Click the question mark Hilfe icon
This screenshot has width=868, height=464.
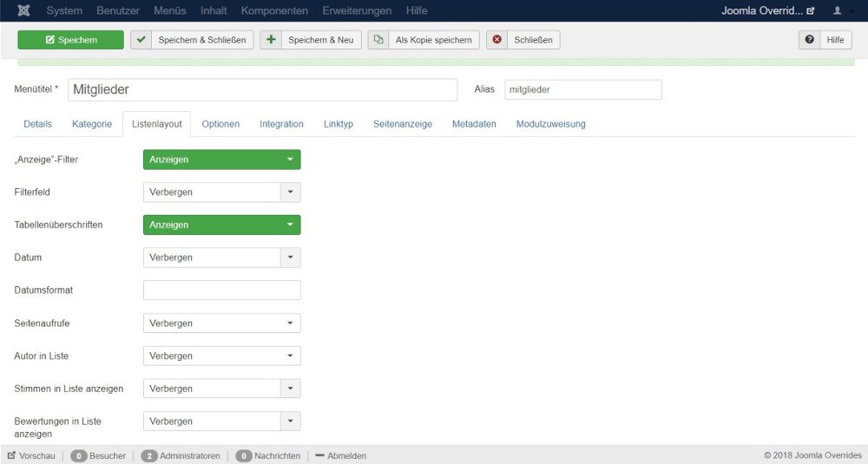(x=809, y=39)
